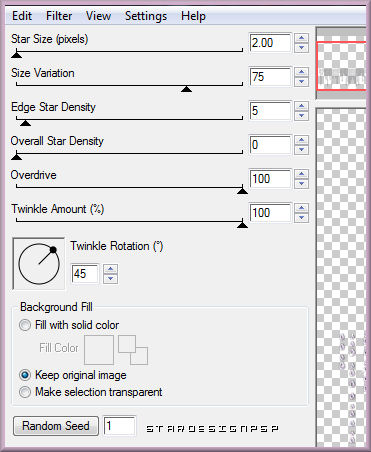The height and width of the screenshot is (452, 371).
Task: Click the Random Seed button
Action: (x=56, y=426)
